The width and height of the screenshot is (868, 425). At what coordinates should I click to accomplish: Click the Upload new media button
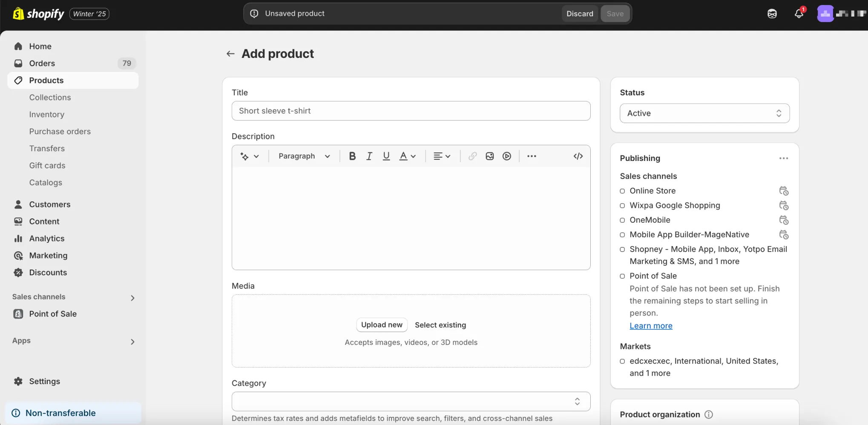pyautogui.click(x=382, y=325)
